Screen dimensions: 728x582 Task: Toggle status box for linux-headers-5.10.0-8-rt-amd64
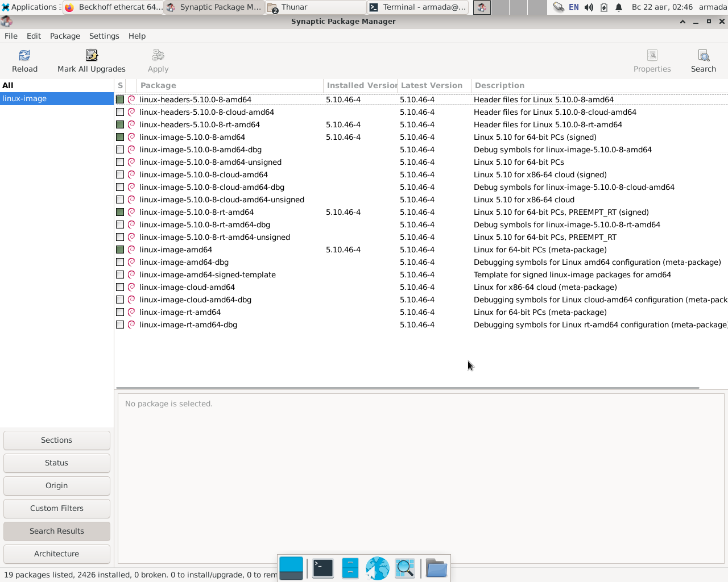[x=120, y=124]
